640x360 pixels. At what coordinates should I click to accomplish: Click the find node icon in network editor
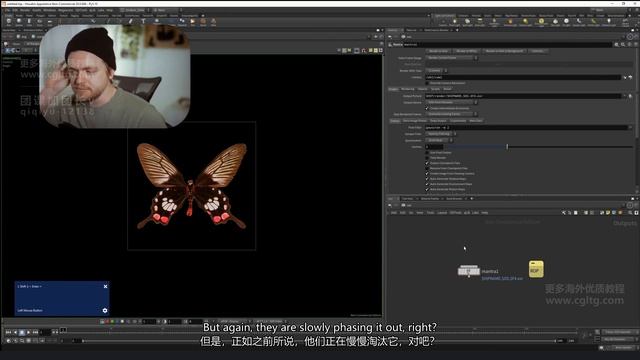(630, 213)
